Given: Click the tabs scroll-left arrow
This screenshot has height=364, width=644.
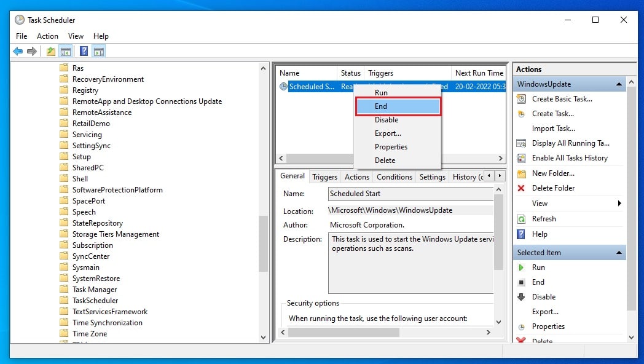Looking at the screenshot, I should [x=489, y=176].
